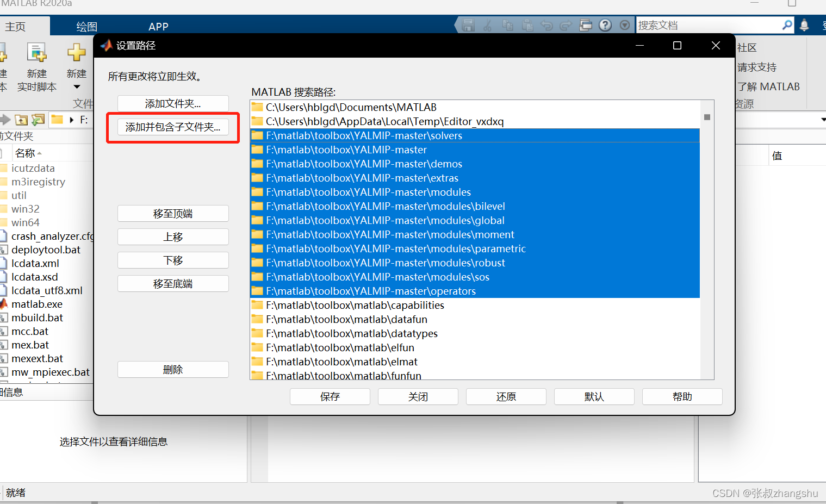The height and width of the screenshot is (504, 826).
Task: Open the 请求支持 link
Action: point(757,67)
